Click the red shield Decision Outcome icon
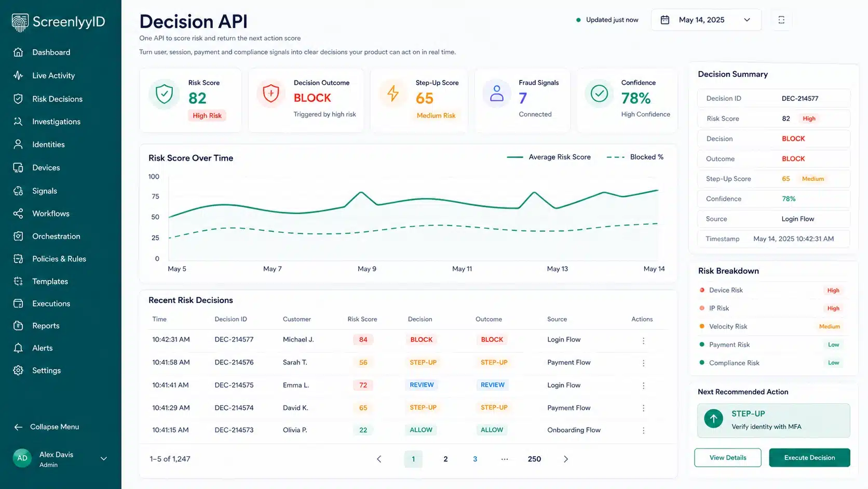This screenshot has height=489, width=868. (x=271, y=94)
